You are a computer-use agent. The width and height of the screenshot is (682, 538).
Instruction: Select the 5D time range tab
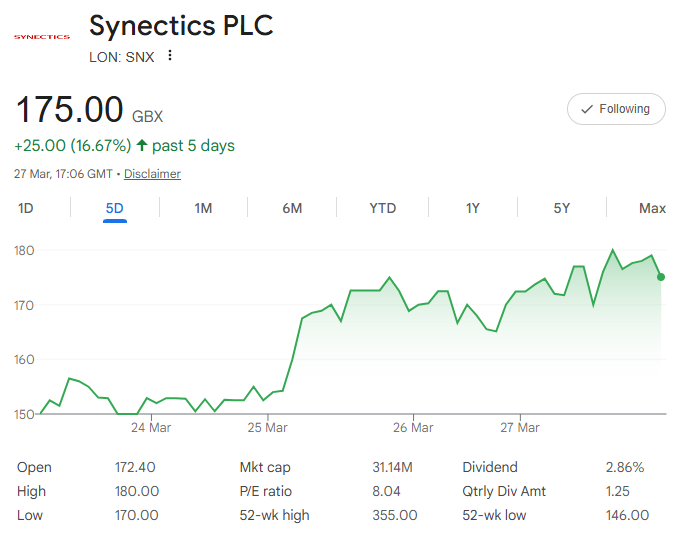pos(115,208)
